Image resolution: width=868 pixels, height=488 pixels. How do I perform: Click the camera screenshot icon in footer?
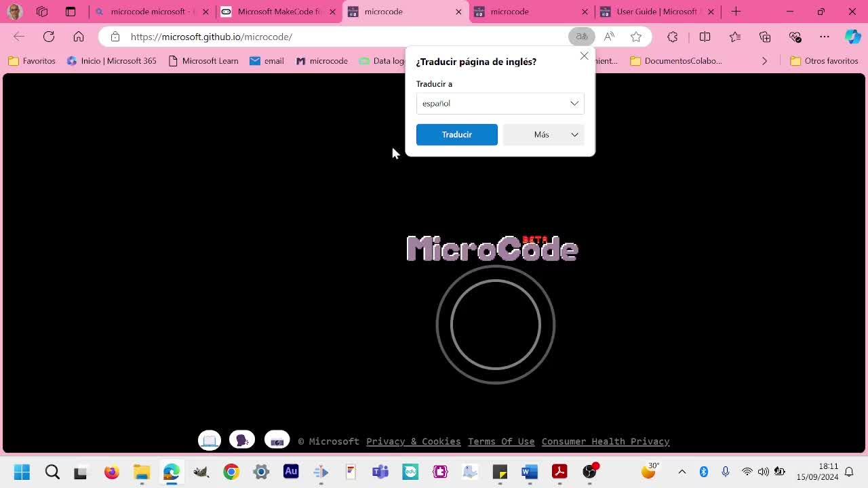point(277,441)
